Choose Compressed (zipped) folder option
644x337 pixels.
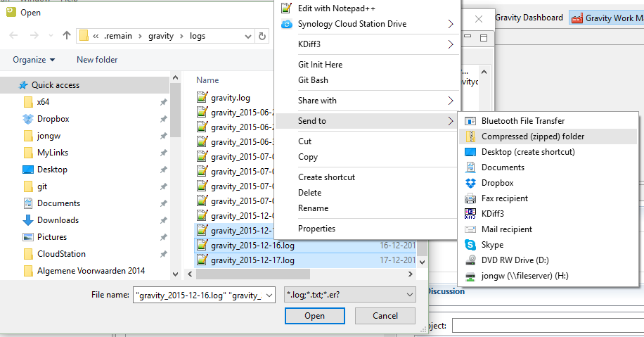(x=532, y=136)
